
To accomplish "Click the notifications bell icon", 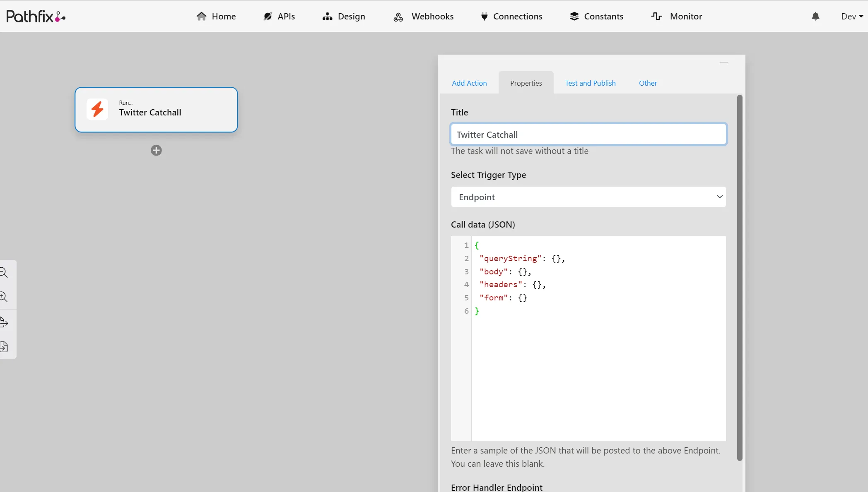I will point(815,16).
